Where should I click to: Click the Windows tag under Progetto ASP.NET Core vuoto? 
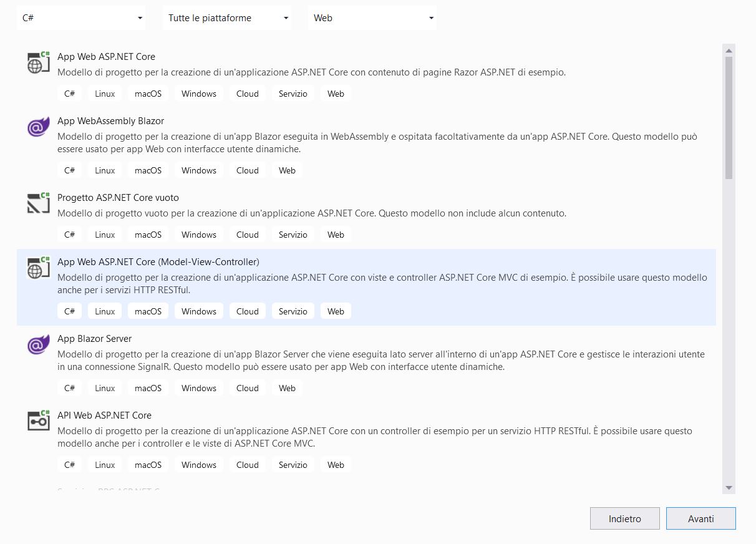click(x=199, y=235)
